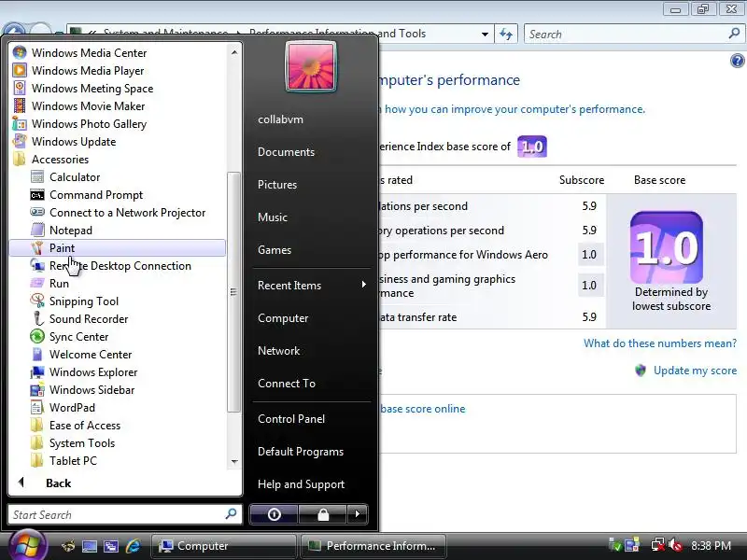Open Windows Meeting Space icon
The width and height of the screenshot is (747, 560).
(x=20, y=88)
